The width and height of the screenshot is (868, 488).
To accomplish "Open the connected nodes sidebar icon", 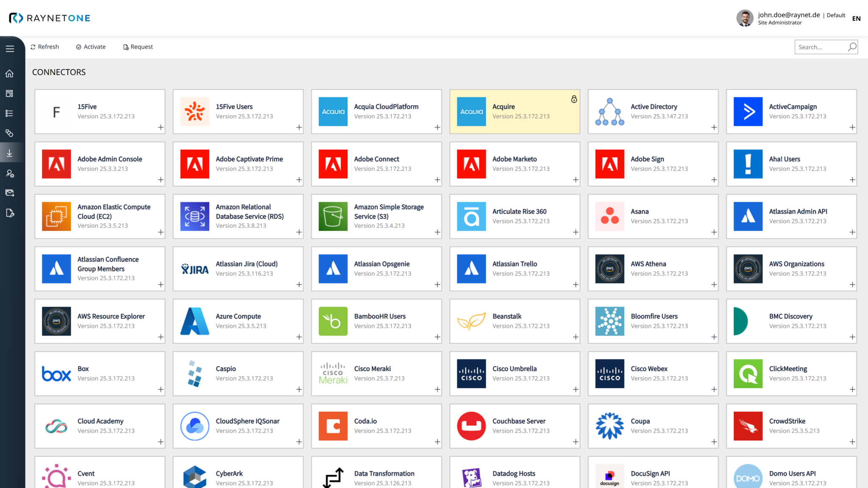I will (x=10, y=133).
